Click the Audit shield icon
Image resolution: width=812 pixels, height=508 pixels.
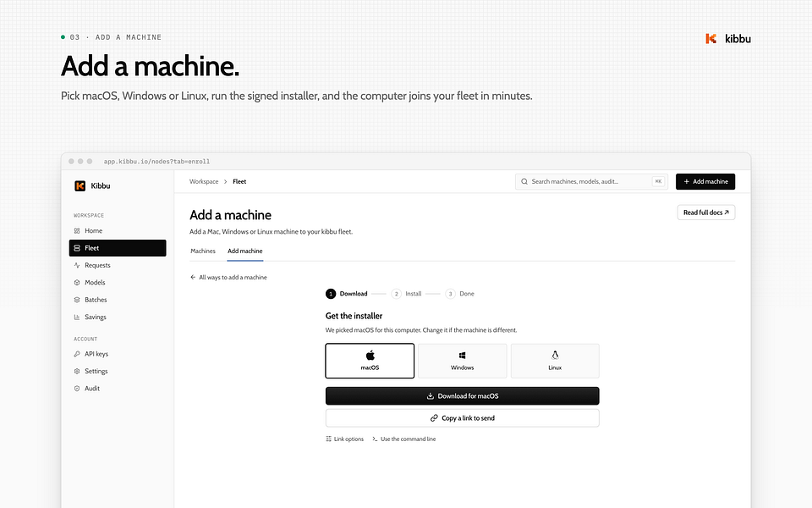point(77,389)
